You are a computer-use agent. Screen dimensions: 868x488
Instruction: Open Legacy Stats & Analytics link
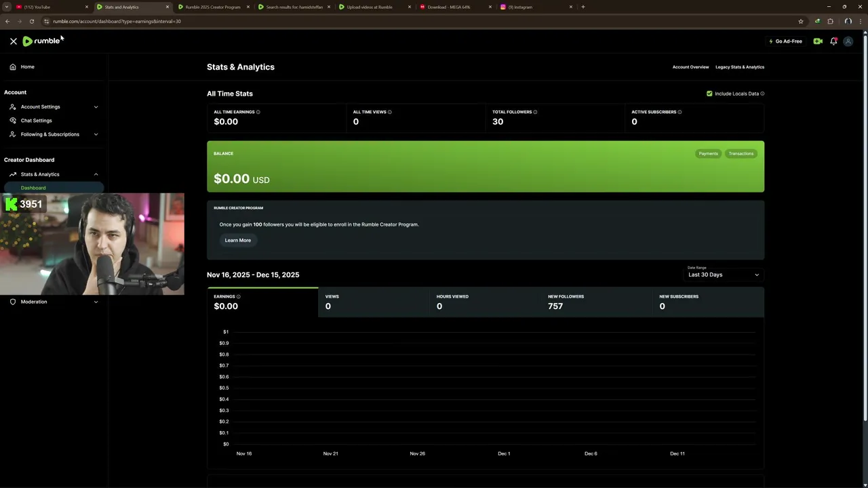tap(740, 67)
